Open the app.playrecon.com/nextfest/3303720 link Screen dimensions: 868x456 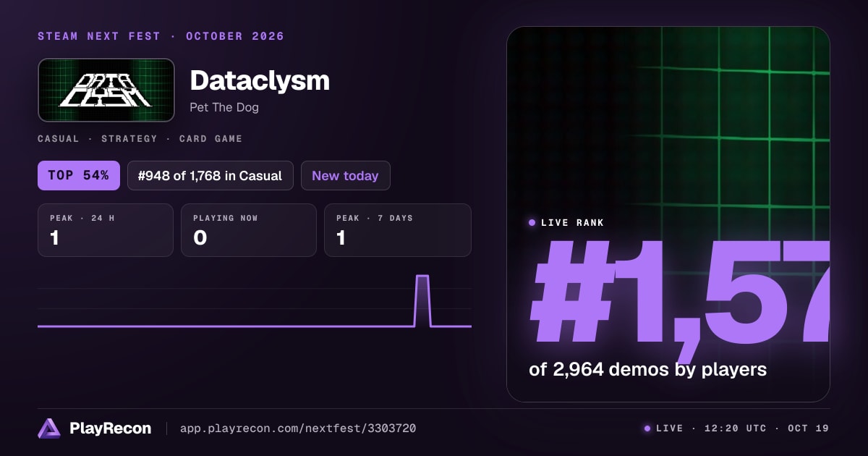297,428
